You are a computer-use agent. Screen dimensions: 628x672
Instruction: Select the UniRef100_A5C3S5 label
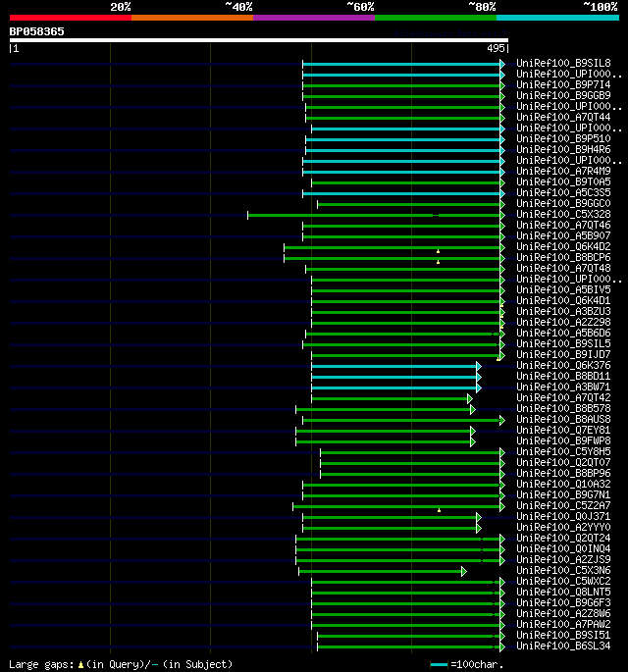[x=563, y=193]
